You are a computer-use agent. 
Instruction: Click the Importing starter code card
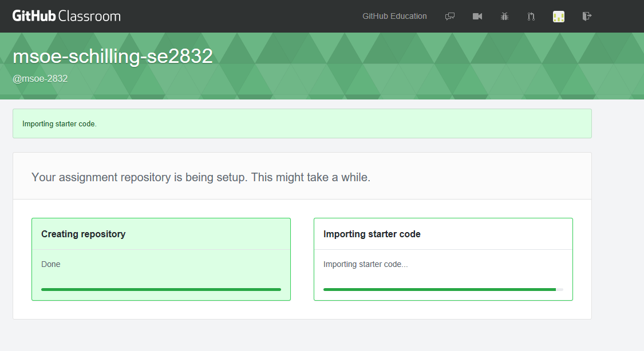pos(442,259)
